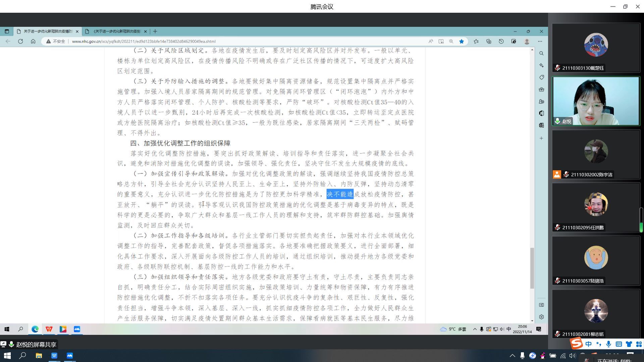
Task: Toggle Sogou voice input microphone
Action: tap(608, 344)
